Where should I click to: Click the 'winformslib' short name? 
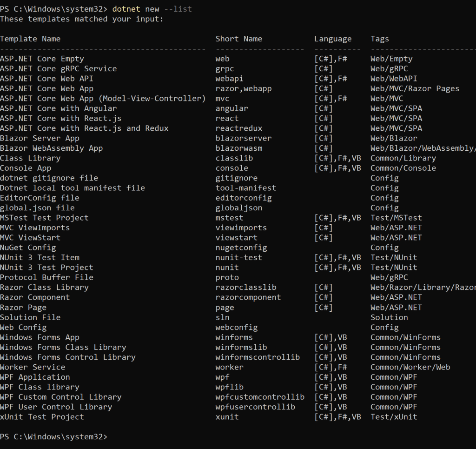[x=241, y=347]
